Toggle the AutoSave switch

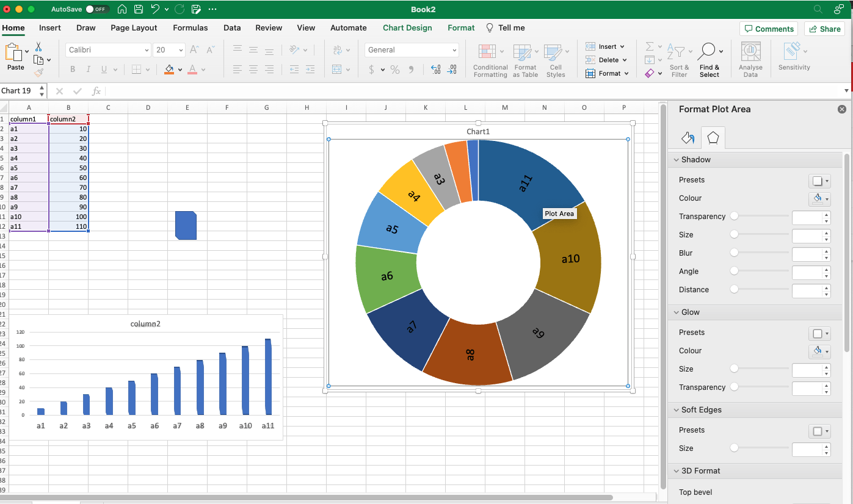97,9
